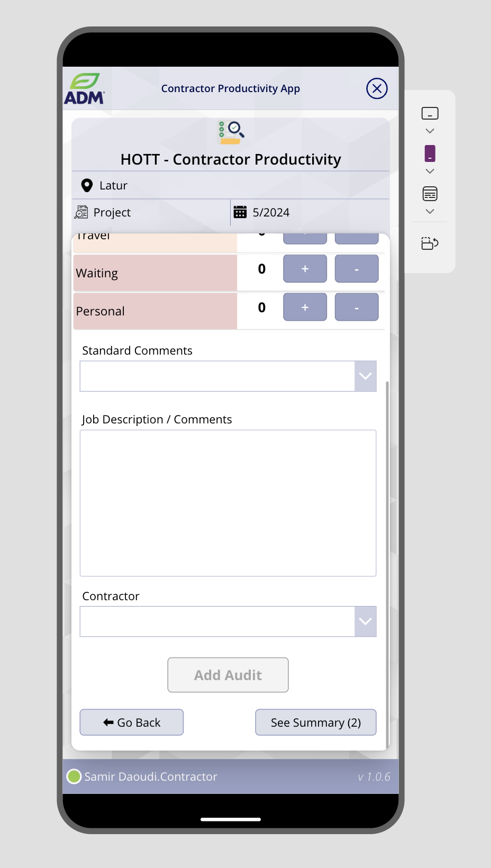The image size is (491, 868).
Task: Increase the Waiting count with plus
Action: tap(305, 269)
